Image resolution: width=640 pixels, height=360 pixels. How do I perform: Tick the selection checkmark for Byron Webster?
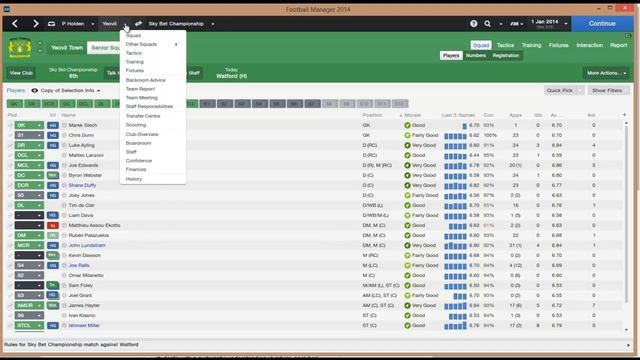tap(10, 175)
